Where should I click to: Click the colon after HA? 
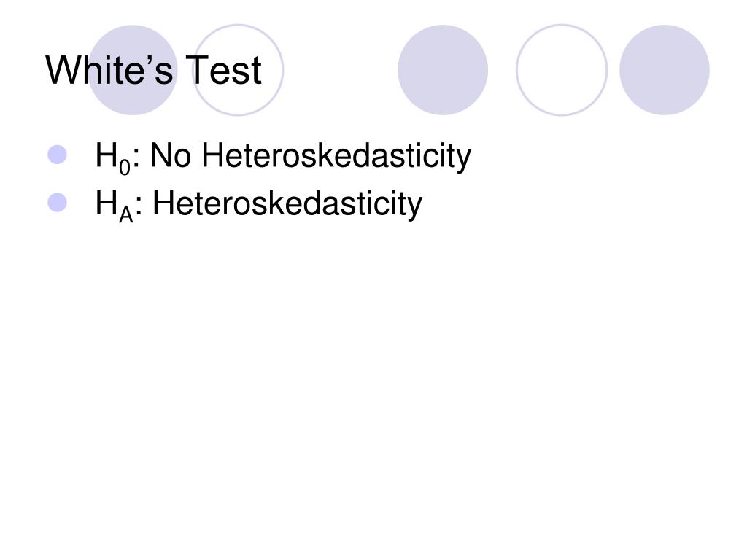pyautogui.click(x=139, y=207)
